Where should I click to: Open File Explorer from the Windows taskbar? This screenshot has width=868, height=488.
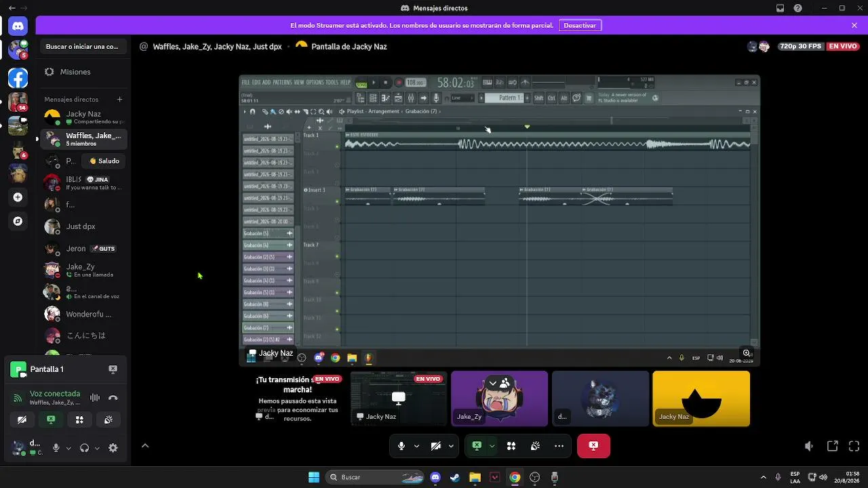[475, 477]
